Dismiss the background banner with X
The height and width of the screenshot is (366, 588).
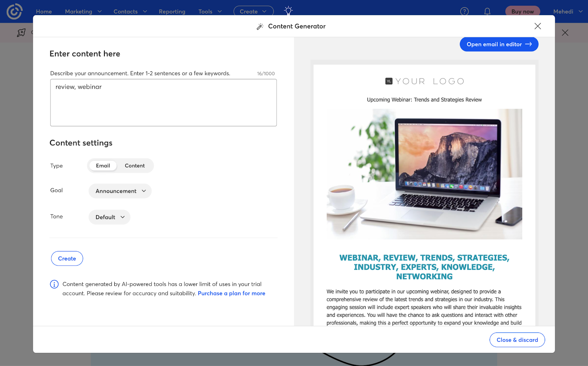pyautogui.click(x=565, y=33)
